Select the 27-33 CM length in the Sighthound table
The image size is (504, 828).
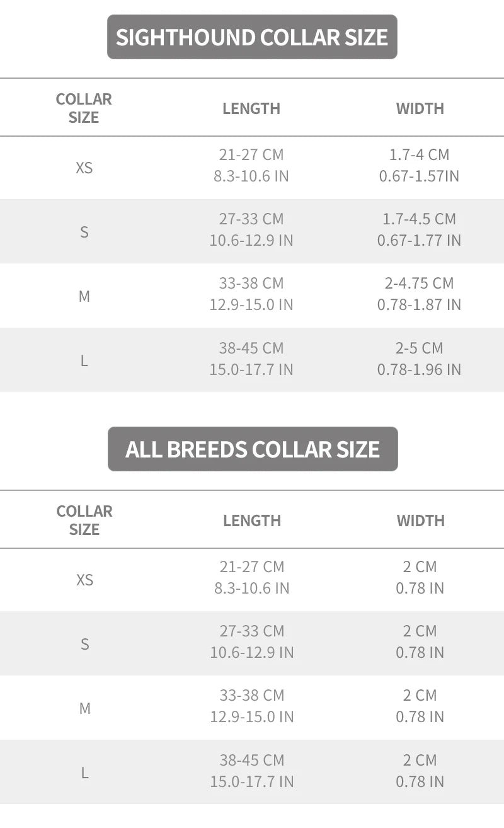251,219
